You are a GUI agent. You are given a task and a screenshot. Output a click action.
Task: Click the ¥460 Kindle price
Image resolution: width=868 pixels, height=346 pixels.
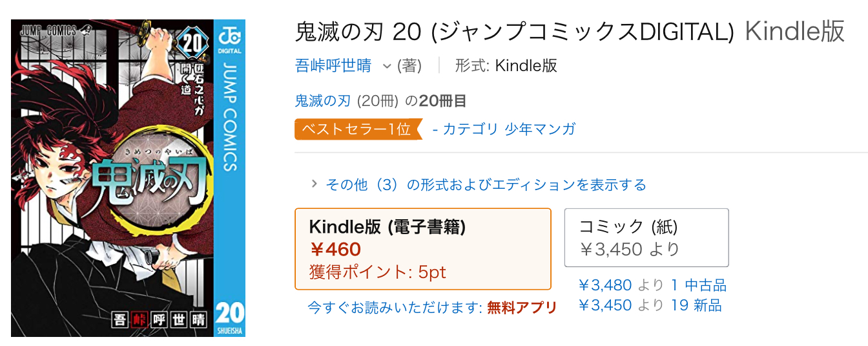(x=336, y=249)
